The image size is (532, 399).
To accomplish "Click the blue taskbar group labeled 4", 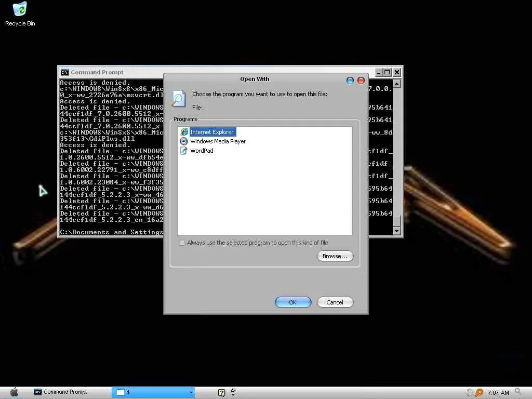I will coord(153,392).
